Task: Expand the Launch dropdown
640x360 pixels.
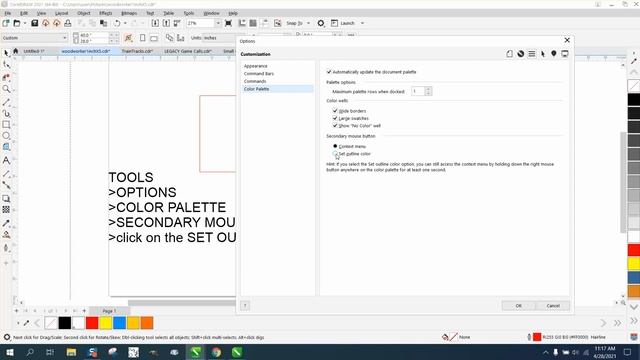Action: click(362, 23)
